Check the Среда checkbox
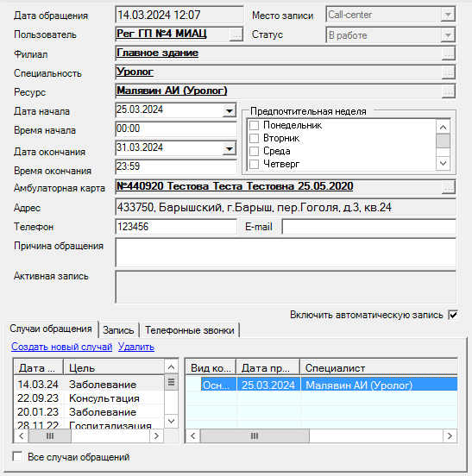This screenshot has height=476, width=472. pyautogui.click(x=254, y=151)
